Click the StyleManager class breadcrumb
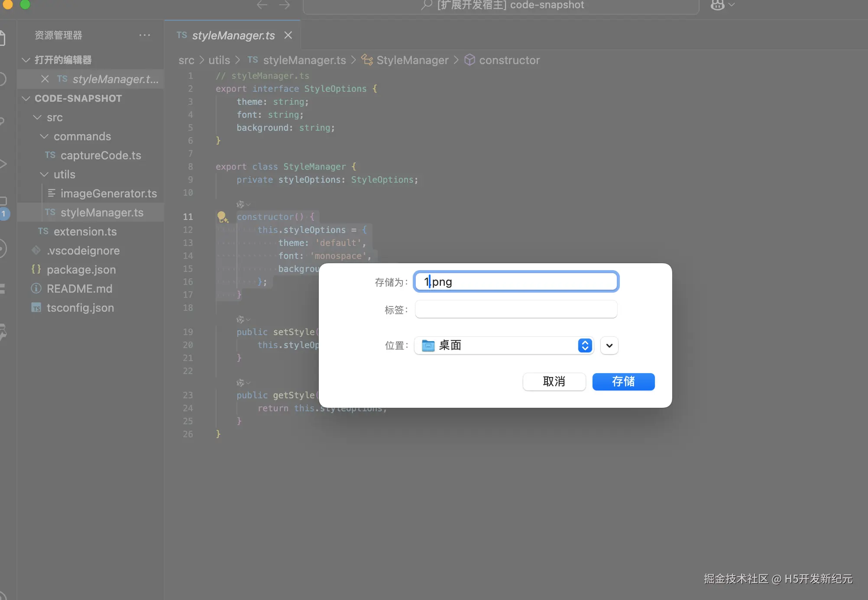Image resolution: width=868 pixels, height=600 pixels. (405, 60)
